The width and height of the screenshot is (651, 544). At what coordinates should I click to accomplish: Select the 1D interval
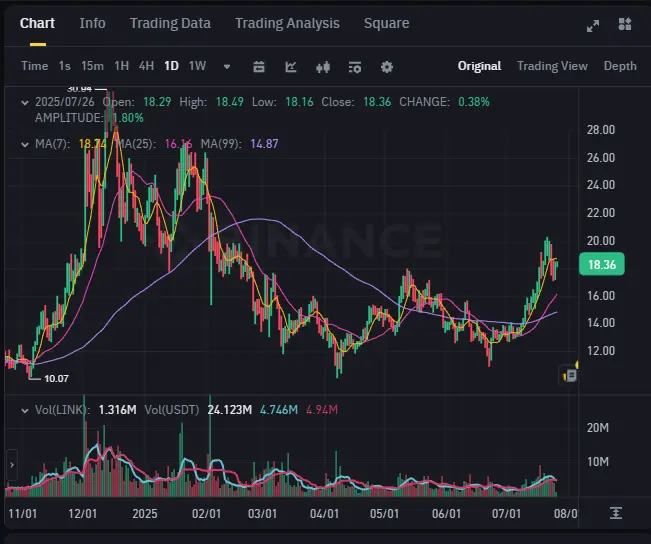point(171,66)
